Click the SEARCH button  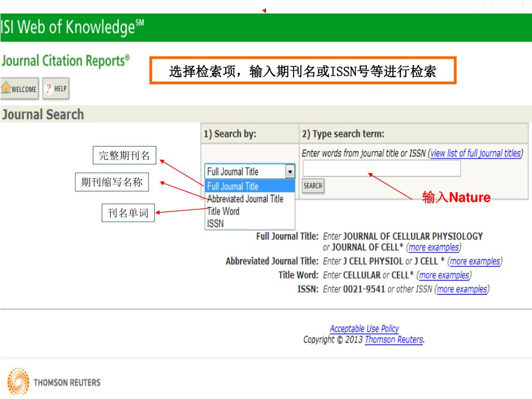tap(313, 186)
